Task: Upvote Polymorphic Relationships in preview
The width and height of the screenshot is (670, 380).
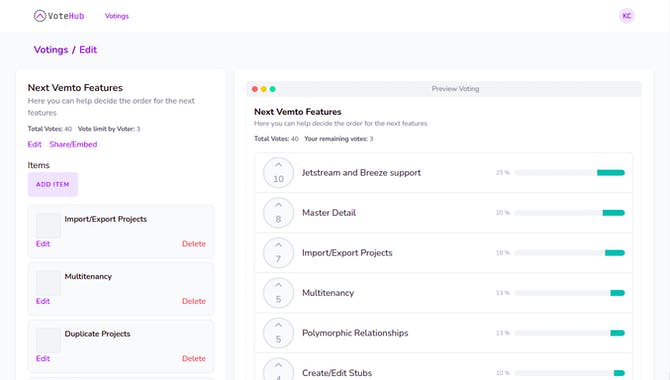Action: point(278,333)
